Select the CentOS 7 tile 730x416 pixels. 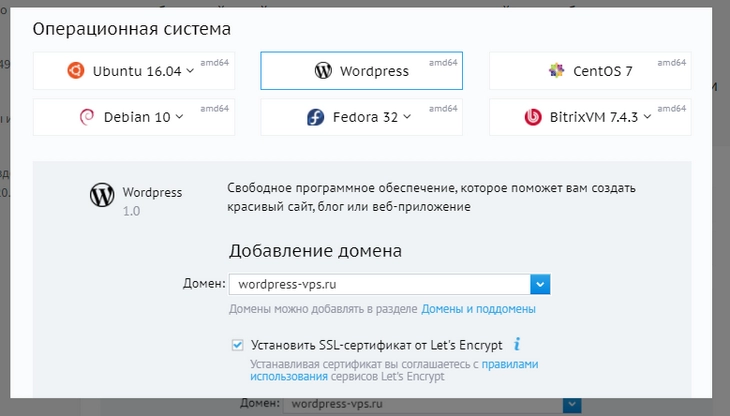coord(590,71)
